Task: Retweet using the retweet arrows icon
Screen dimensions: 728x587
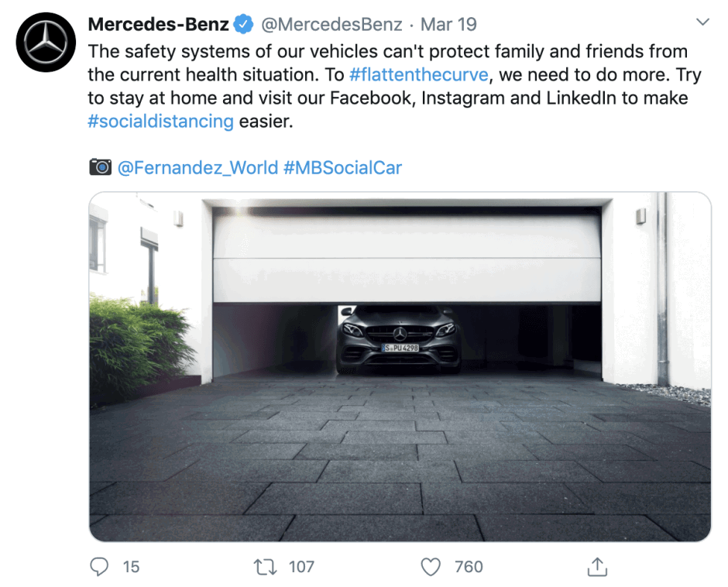Action: 265,567
